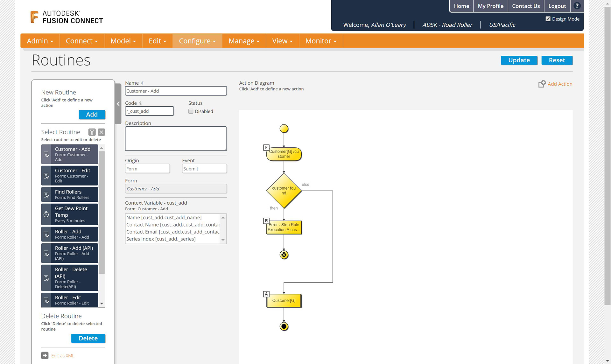Click the Description text area

176,139
